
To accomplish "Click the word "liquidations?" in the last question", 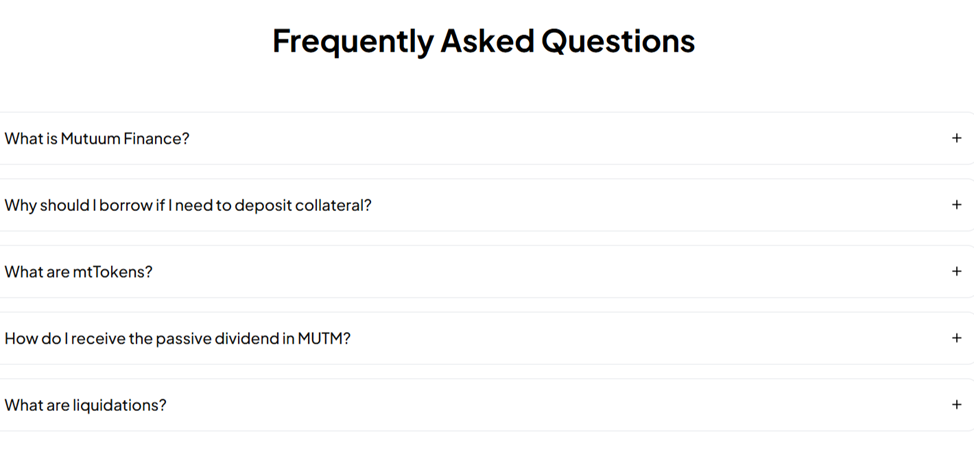I will [120, 405].
